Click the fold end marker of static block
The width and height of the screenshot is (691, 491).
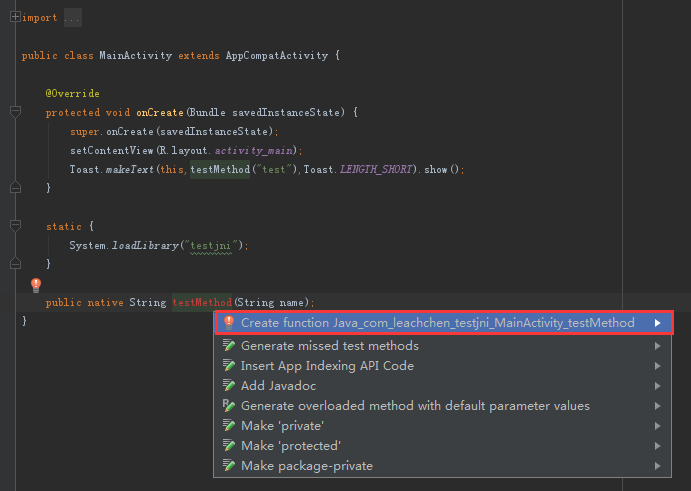coord(15,263)
